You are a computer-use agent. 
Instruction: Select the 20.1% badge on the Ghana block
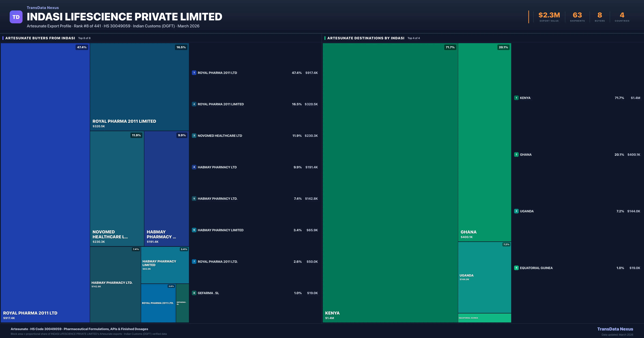tap(503, 47)
